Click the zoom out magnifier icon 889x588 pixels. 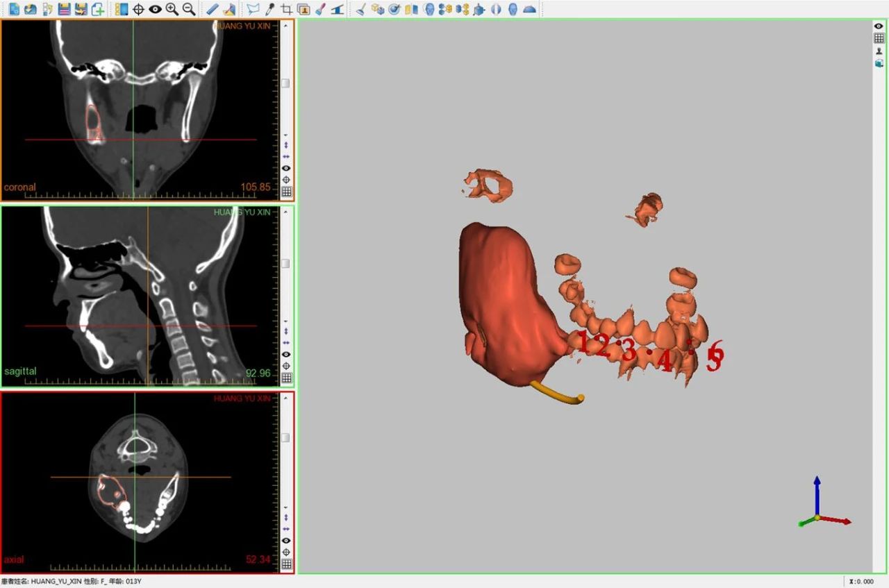click(x=188, y=9)
